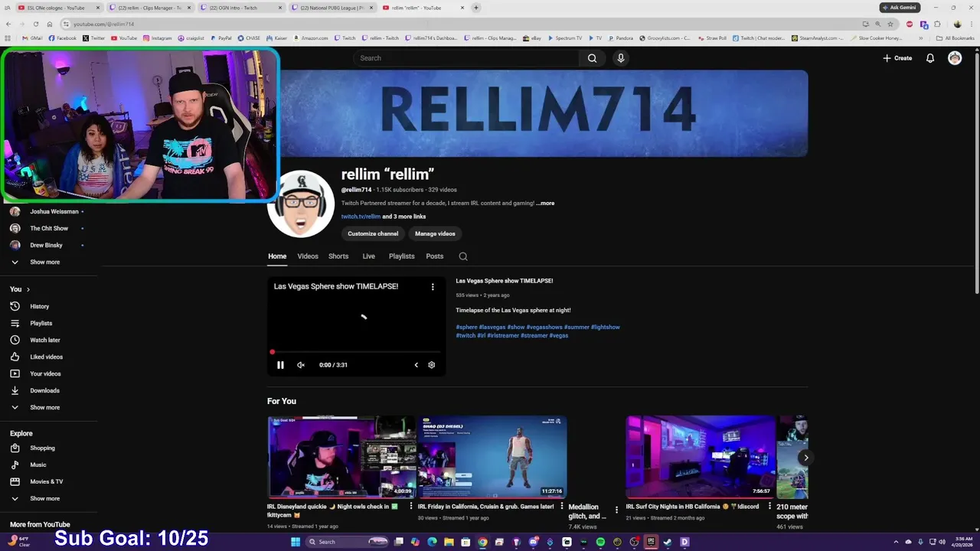
Task: Open The Chit Show subscription
Action: point(49,228)
